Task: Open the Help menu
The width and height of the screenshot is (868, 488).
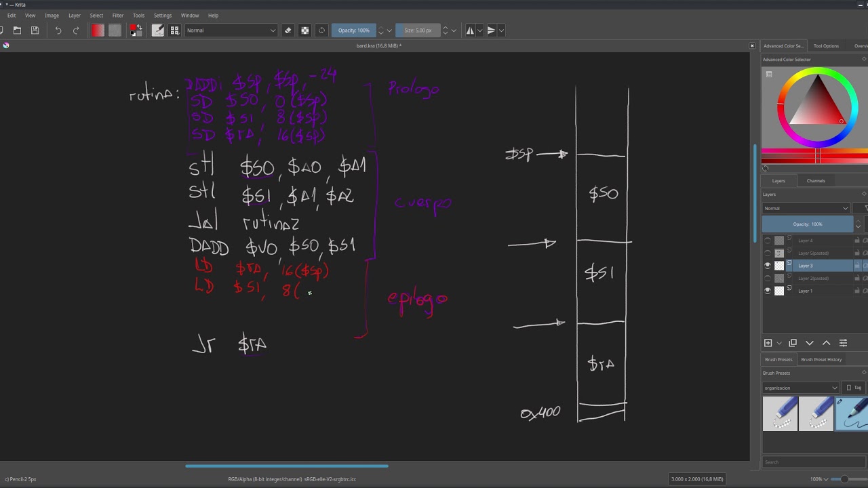Action: tap(213, 15)
